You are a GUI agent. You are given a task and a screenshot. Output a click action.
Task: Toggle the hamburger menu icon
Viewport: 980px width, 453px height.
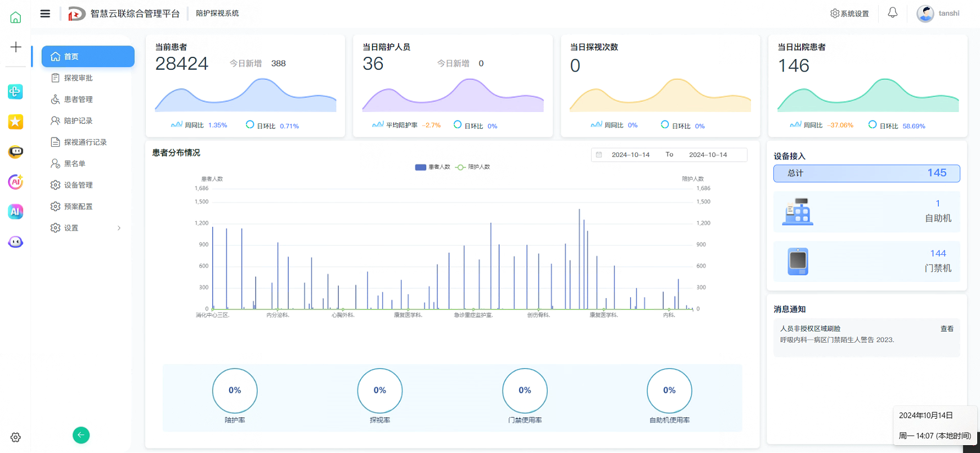[45, 14]
